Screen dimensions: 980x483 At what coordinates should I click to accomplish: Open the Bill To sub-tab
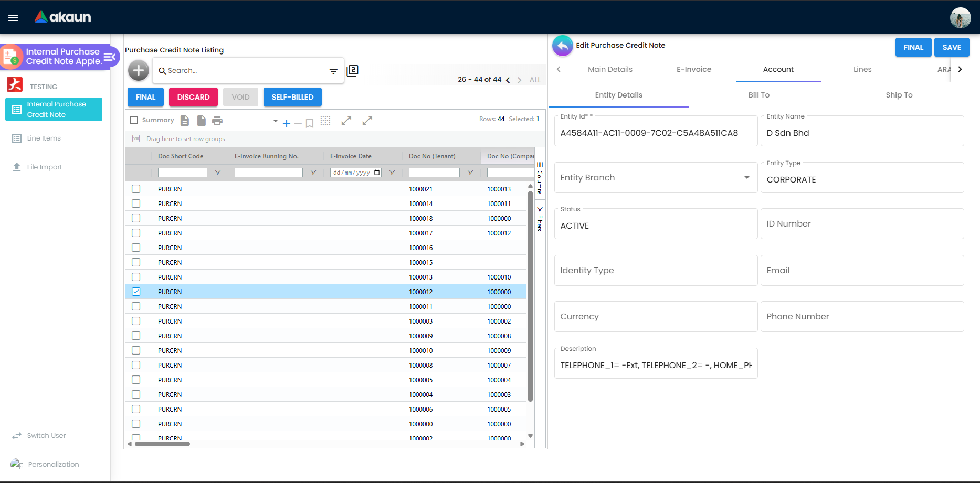759,95
